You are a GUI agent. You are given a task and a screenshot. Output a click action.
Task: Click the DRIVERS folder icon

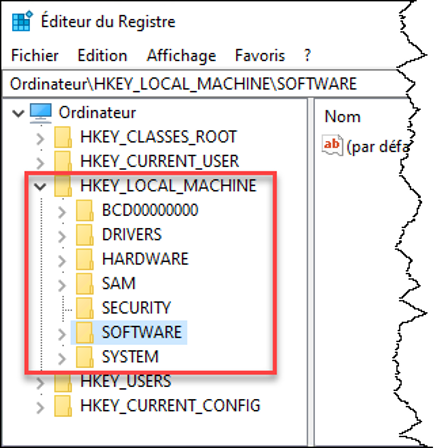(x=85, y=235)
